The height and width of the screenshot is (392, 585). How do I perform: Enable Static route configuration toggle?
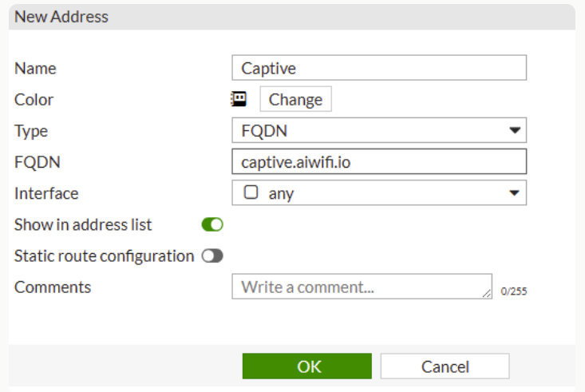click(x=212, y=256)
